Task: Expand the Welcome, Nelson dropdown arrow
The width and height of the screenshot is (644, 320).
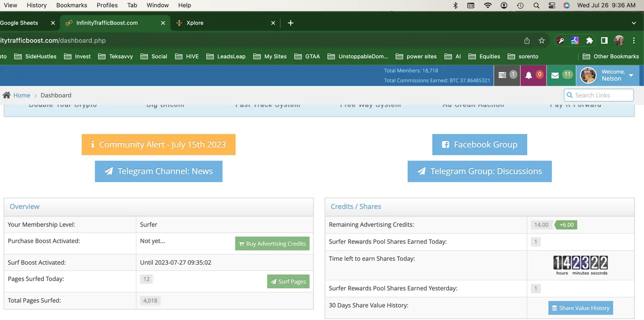Action: (631, 75)
